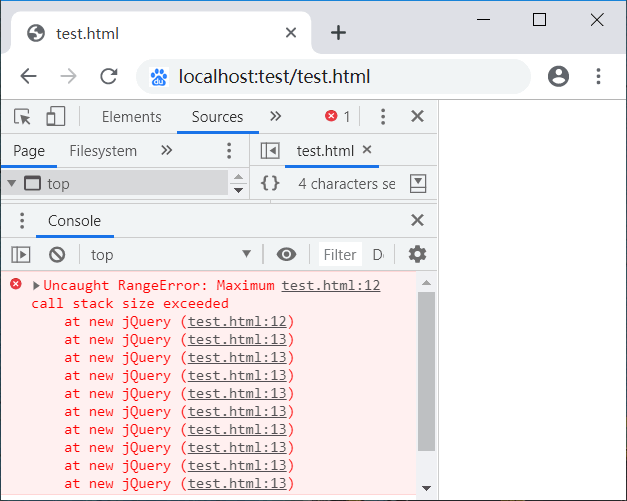Image resolution: width=627 pixels, height=501 pixels.
Task: Click navigator scroll down arrow
Action: click(x=238, y=190)
